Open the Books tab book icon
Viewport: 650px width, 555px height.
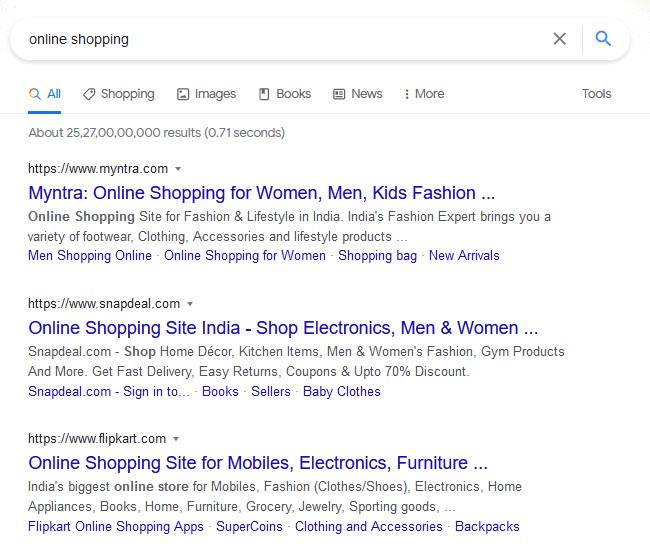point(264,94)
